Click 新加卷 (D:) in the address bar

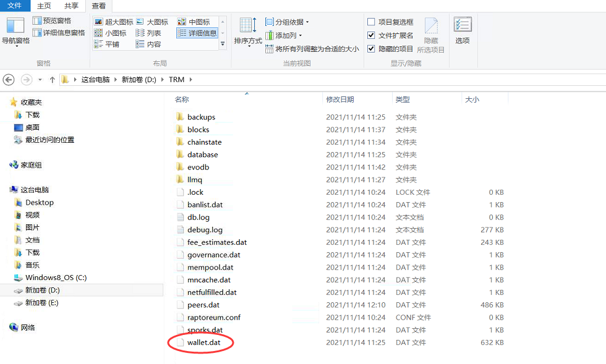pos(139,80)
